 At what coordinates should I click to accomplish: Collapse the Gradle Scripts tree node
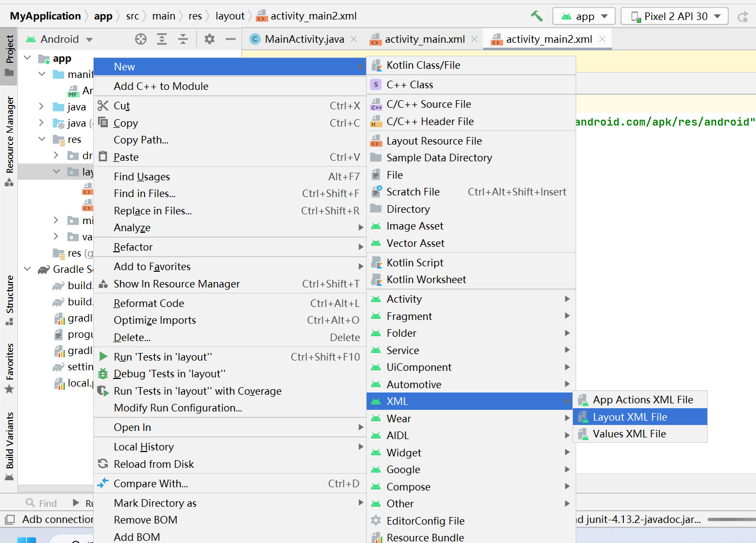tap(28, 269)
